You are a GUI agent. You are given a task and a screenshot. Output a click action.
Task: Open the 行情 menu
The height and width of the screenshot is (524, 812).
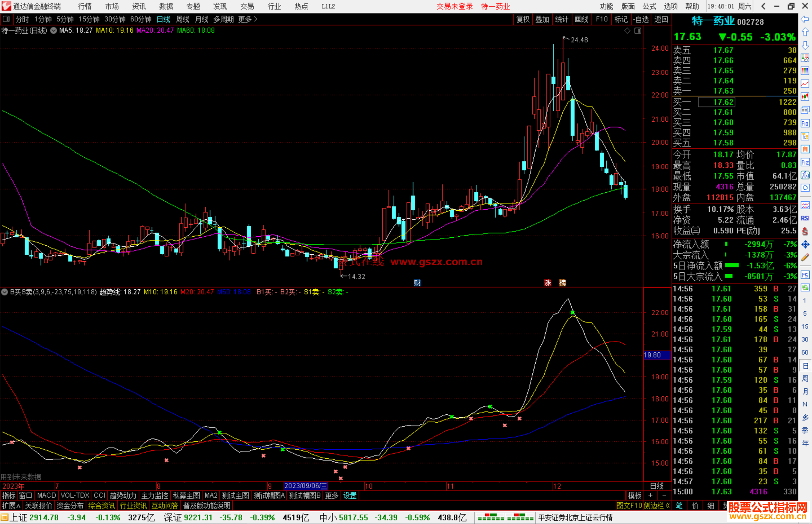(85, 6)
